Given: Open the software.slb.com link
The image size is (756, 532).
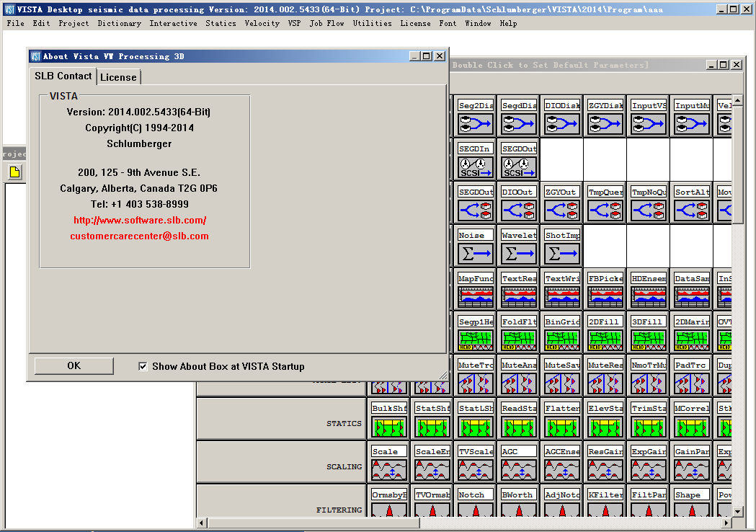Looking at the screenshot, I should (x=140, y=221).
